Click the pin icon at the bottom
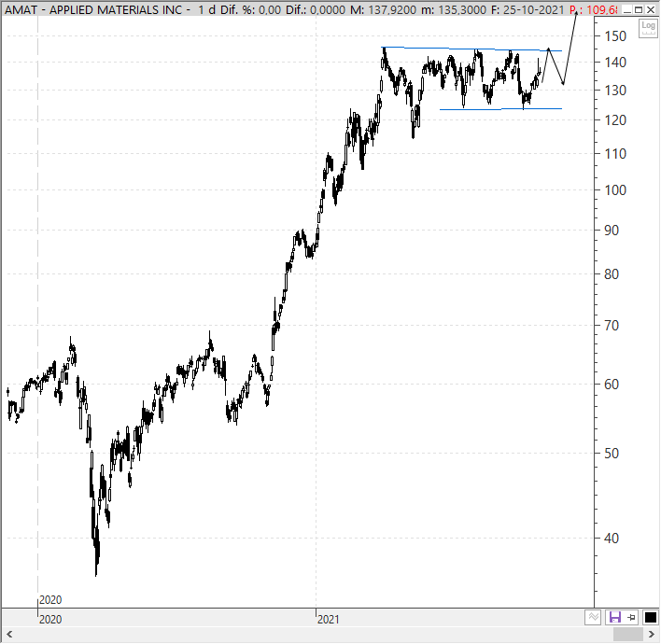Screen dimensions: 661x644 (631, 618)
